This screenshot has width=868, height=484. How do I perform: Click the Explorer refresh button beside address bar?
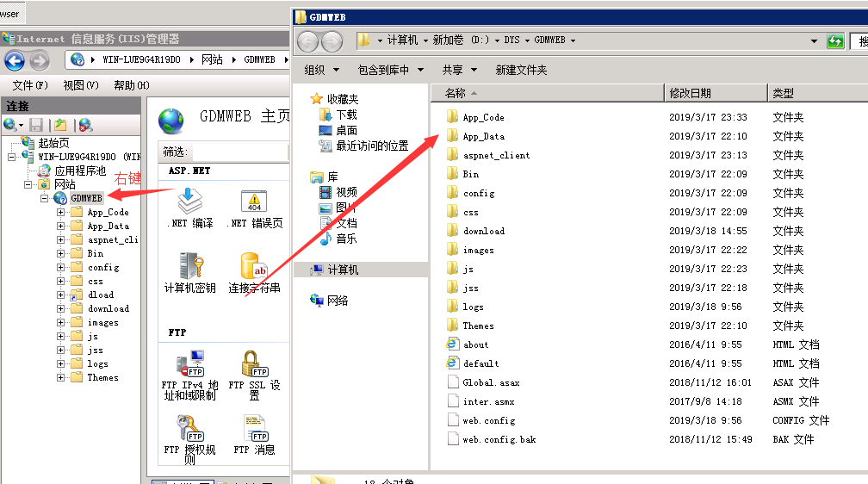[x=834, y=40]
